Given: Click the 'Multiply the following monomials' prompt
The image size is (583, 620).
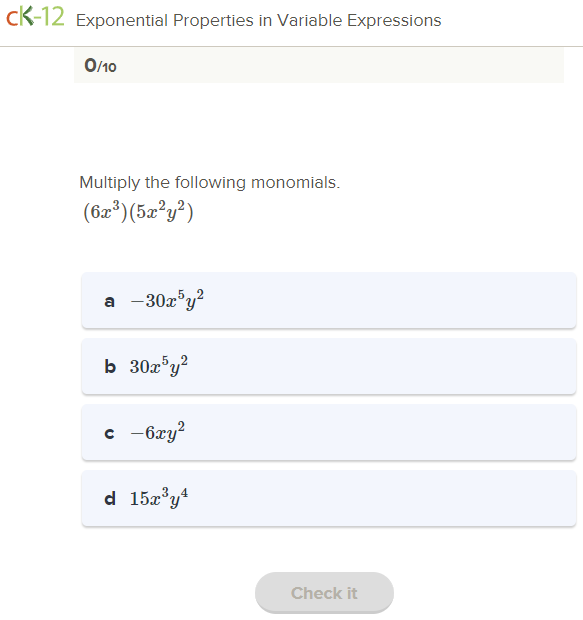Looking at the screenshot, I should coord(210,183).
